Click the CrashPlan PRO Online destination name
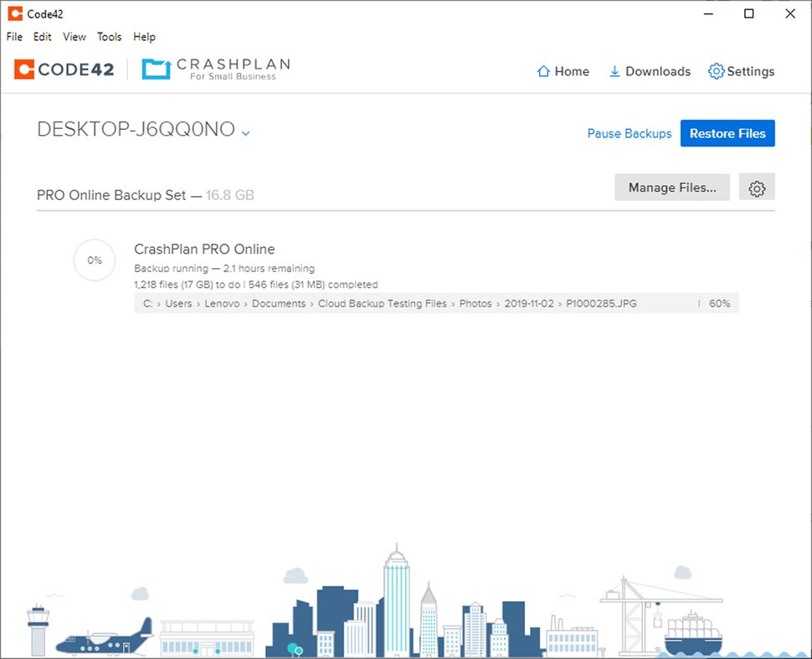812x659 pixels. [x=204, y=249]
